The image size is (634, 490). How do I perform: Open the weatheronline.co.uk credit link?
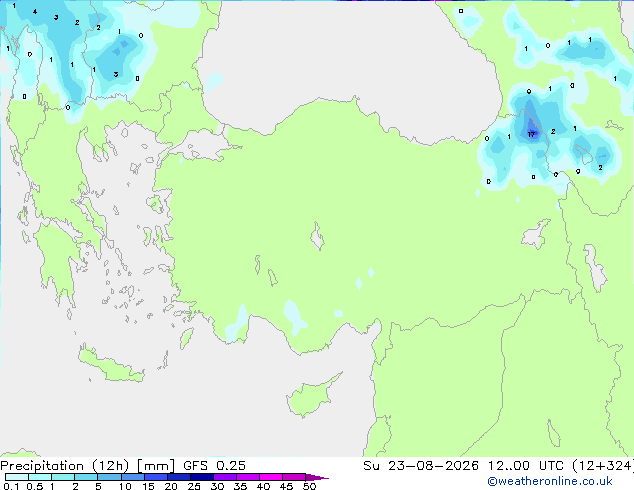550,481
